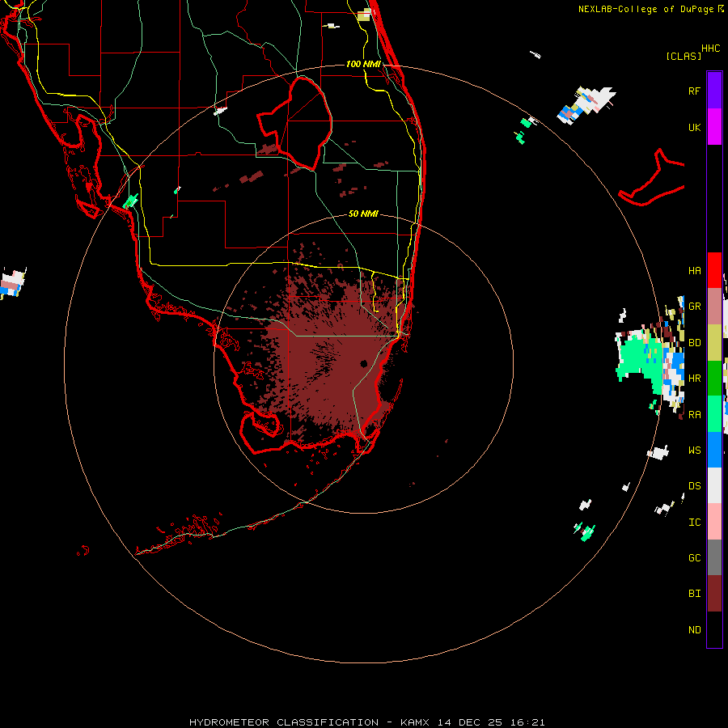Click the WS blue legend swatch
Viewport: 728px width, 728px height.
(714, 450)
